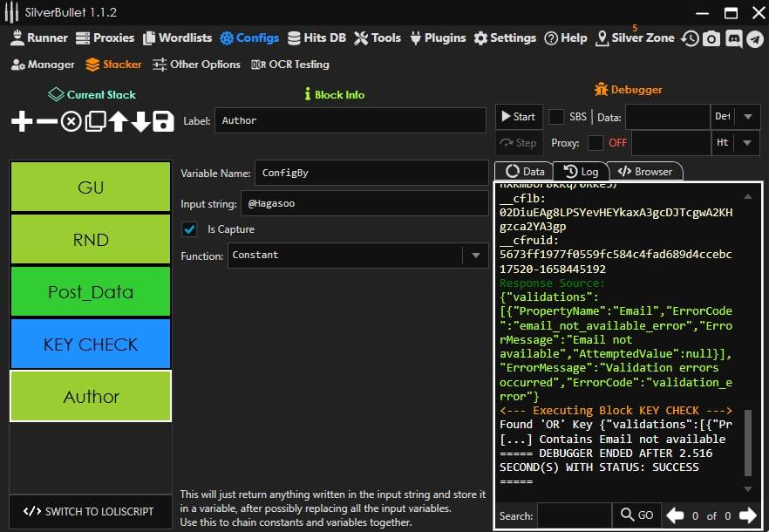Uncheck the Is Capture checkbox

pyautogui.click(x=189, y=229)
